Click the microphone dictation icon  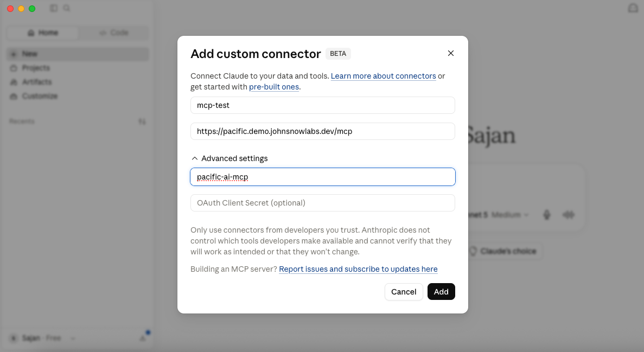pyautogui.click(x=547, y=215)
